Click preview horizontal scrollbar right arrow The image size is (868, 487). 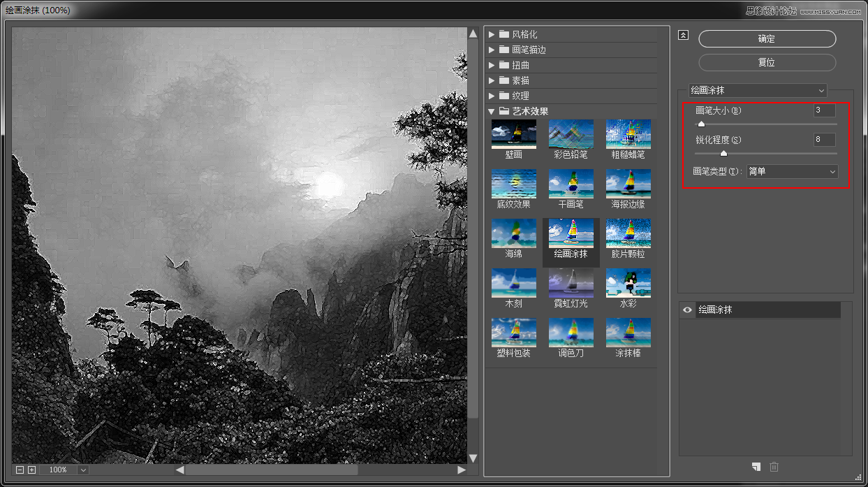click(x=461, y=470)
